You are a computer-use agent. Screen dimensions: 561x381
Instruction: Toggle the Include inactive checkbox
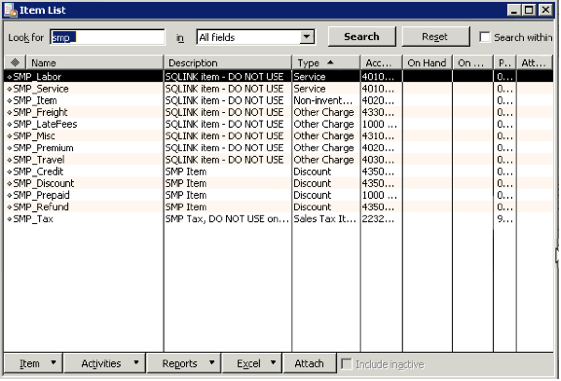tap(346, 364)
